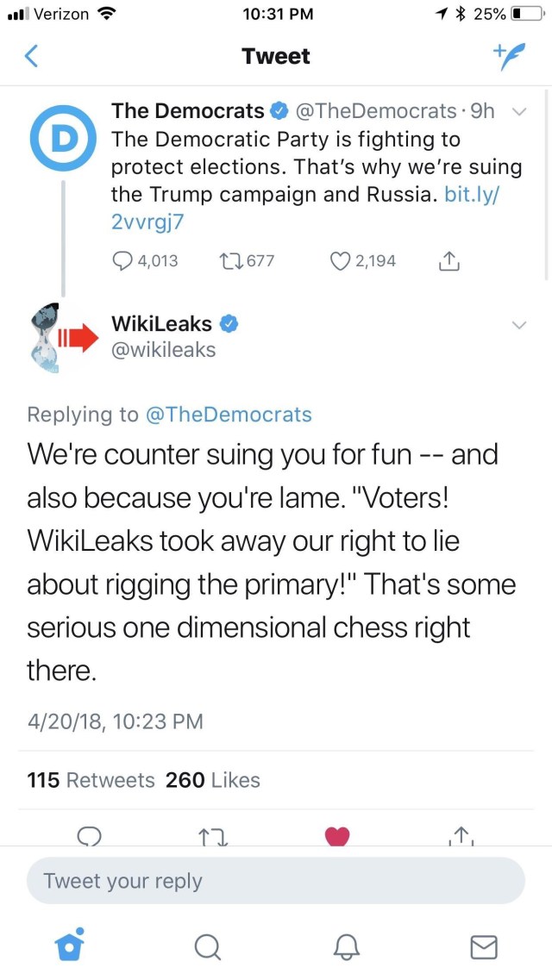Screen dimensions: 552x980
Task: Retweet the WikiLeaks reply
Action: point(211,836)
